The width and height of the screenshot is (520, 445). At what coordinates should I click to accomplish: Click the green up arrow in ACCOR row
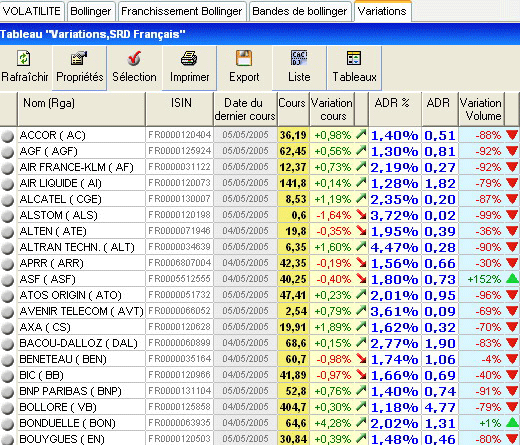coord(361,135)
